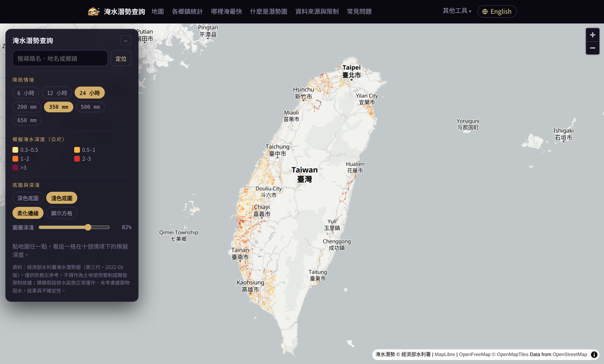This screenshot has height=364, width=604.
Task: Click the Taichung 臺中市 map label
Action: click(278, 150)
